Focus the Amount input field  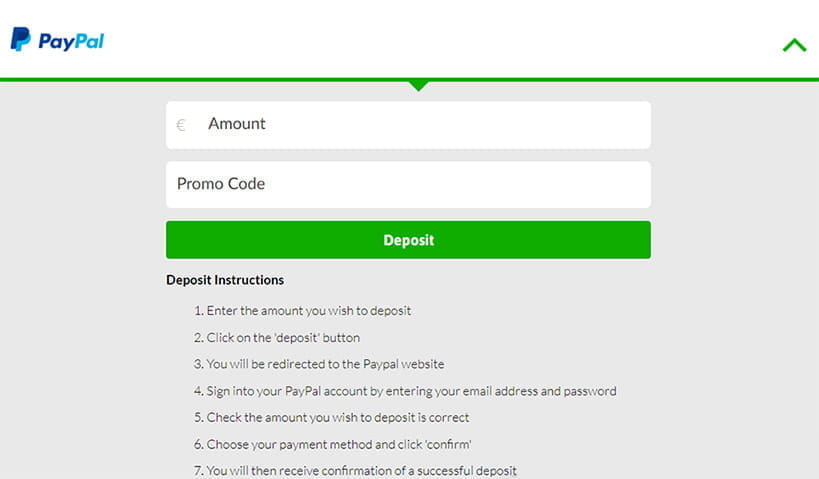coord(408,125)
